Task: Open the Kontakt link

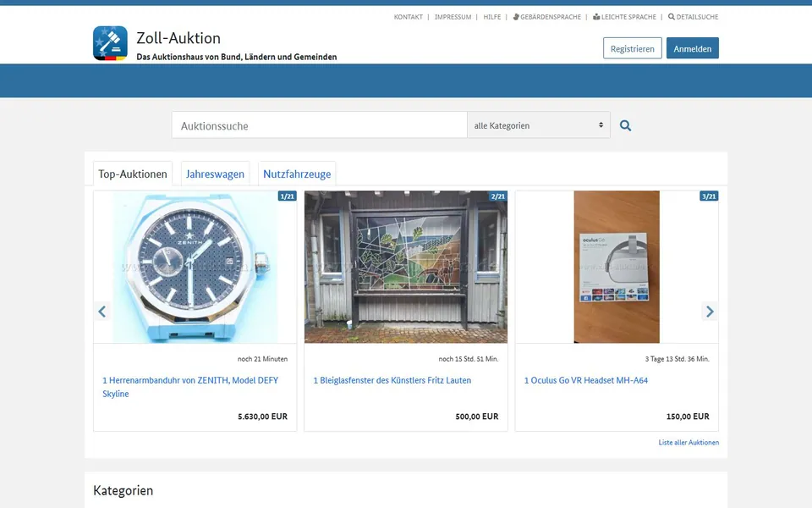Action: [408, 17]
